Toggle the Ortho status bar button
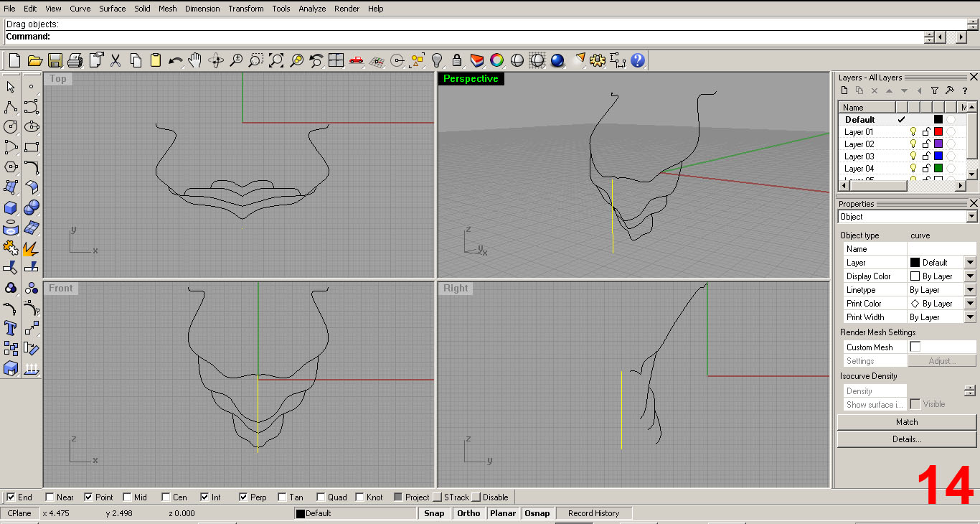 point(468,513)
